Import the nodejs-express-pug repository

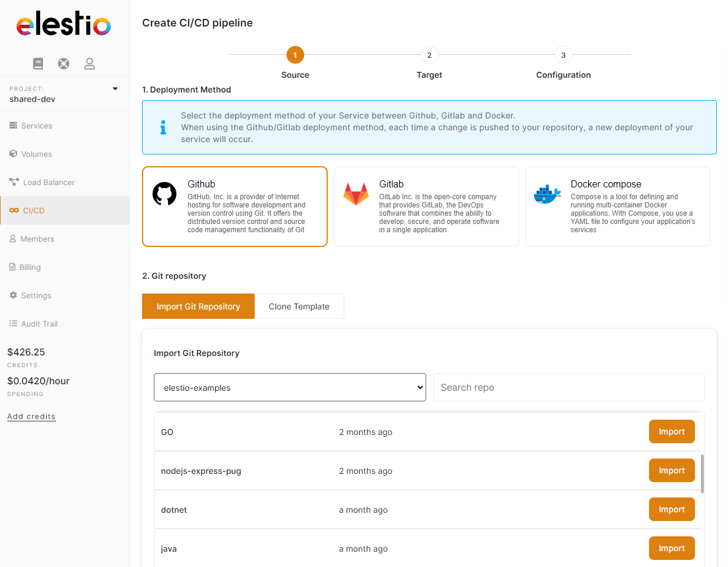(671, 470)
